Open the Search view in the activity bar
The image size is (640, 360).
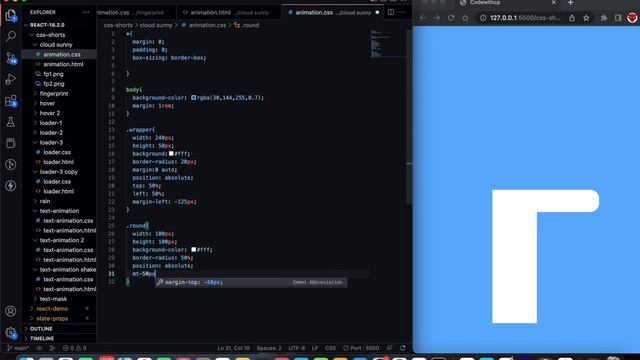pyautogui.click(x=11, y=36)
